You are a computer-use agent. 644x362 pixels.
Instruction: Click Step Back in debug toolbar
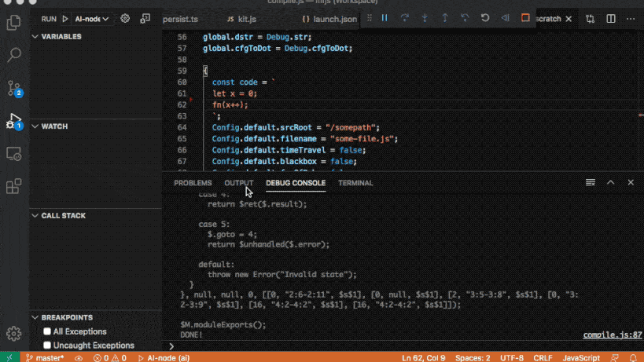465,18
